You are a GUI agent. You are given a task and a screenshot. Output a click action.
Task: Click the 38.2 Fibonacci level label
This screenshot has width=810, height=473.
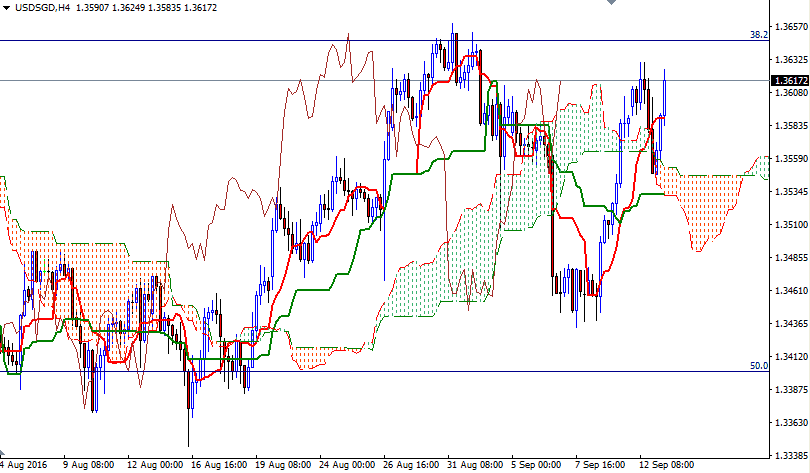(x=759, y=35)
